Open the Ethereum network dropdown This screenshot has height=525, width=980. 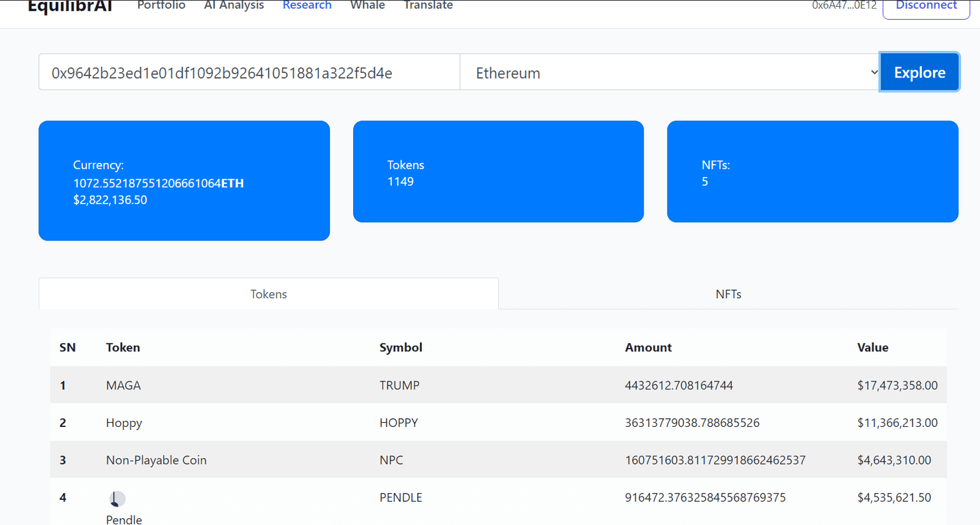(x=670, y=72)
